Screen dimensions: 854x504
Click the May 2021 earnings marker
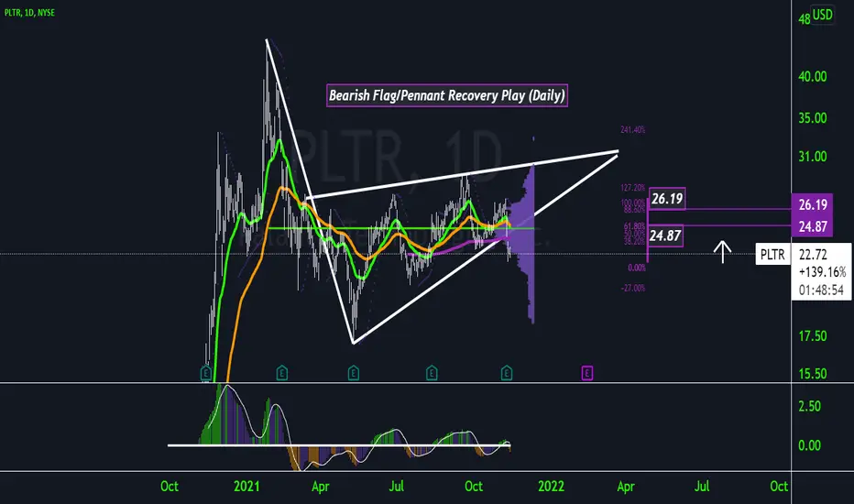(354, 373)
